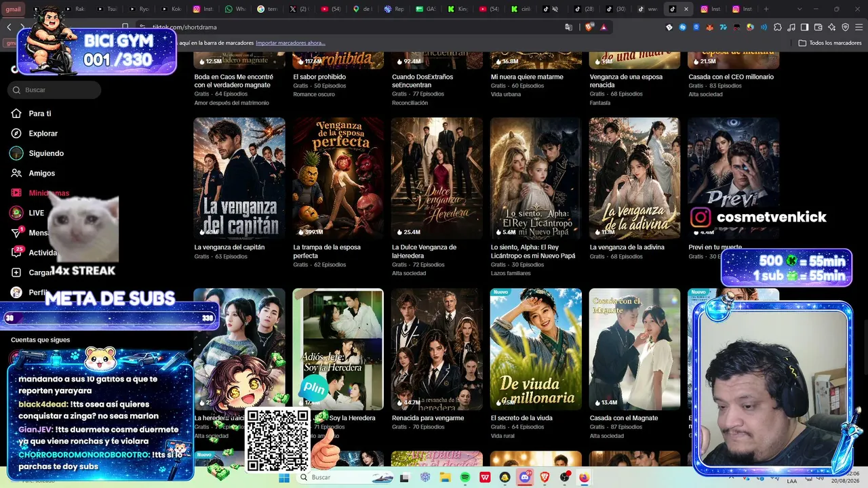Open the Actividad notifications icon
868x488 pixels.
[16, 252]
